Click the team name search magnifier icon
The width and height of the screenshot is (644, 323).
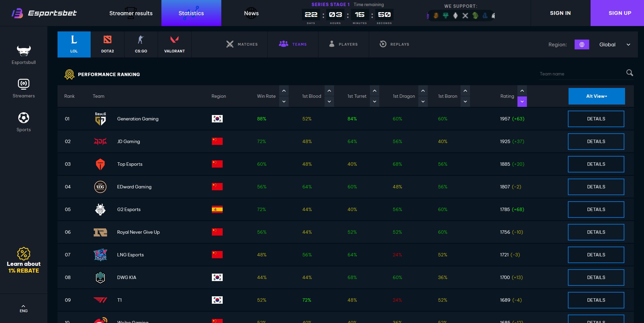pyautogui.click(x=629, y=73)
